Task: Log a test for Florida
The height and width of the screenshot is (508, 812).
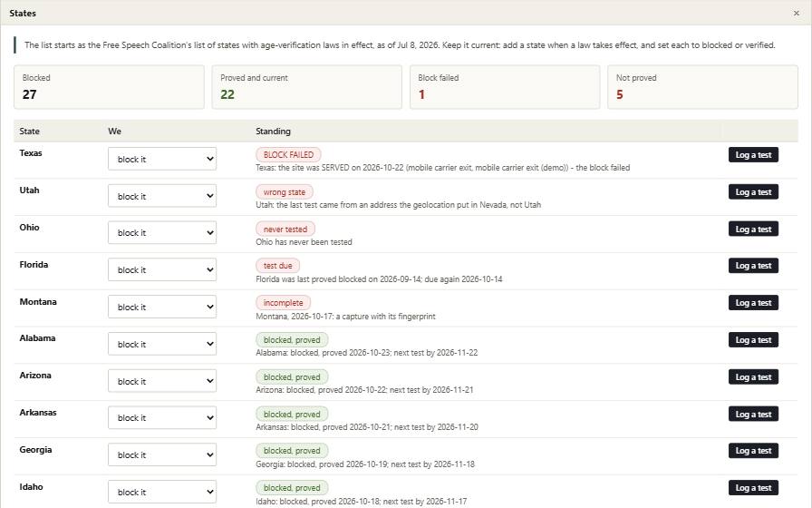Action: [x=753, y=266]
